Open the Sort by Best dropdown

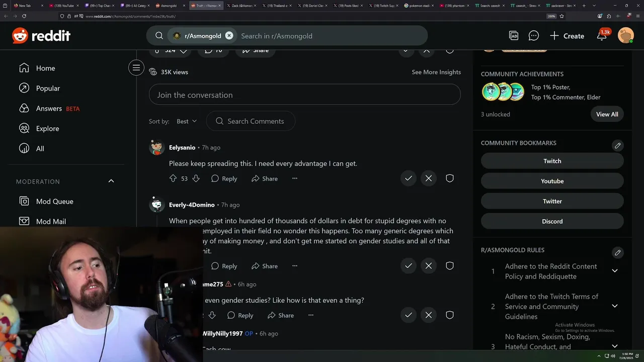click(187, 121)
